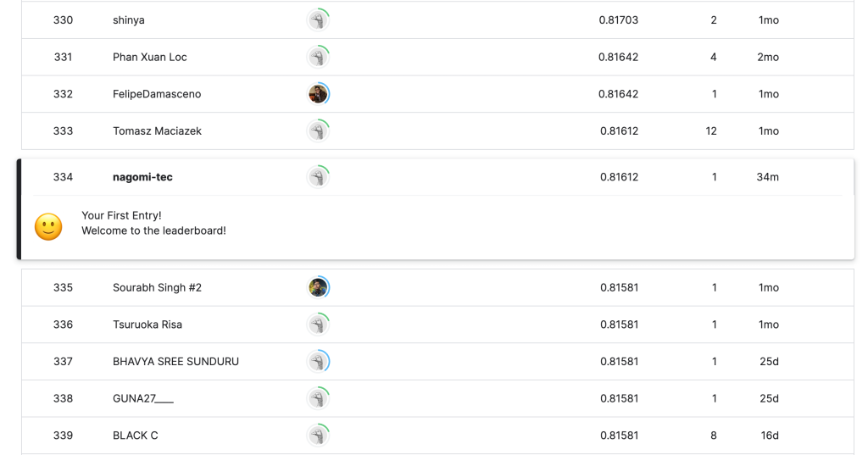Click shinya's avatar icon

(318, 20)
